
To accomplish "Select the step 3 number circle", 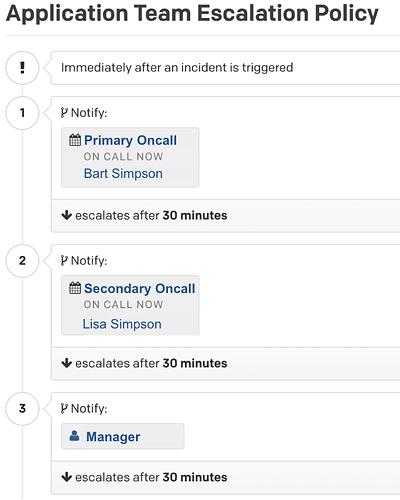I will point(22,408).
